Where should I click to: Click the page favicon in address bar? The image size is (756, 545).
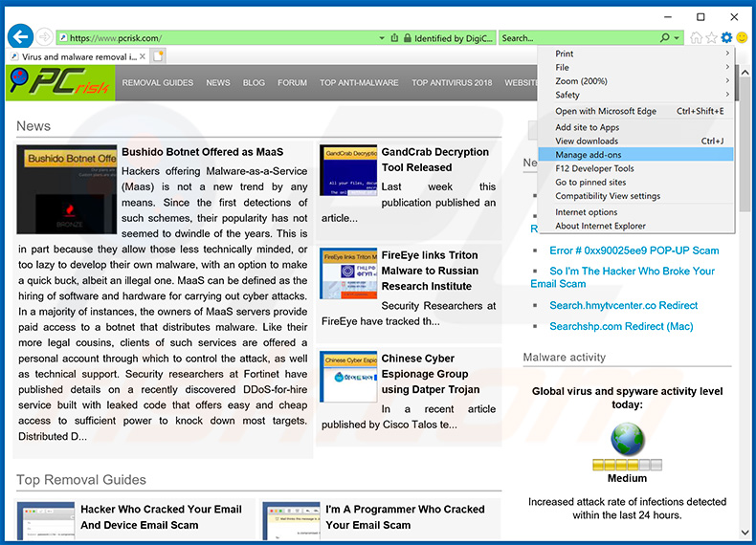[x=62, y=38]
